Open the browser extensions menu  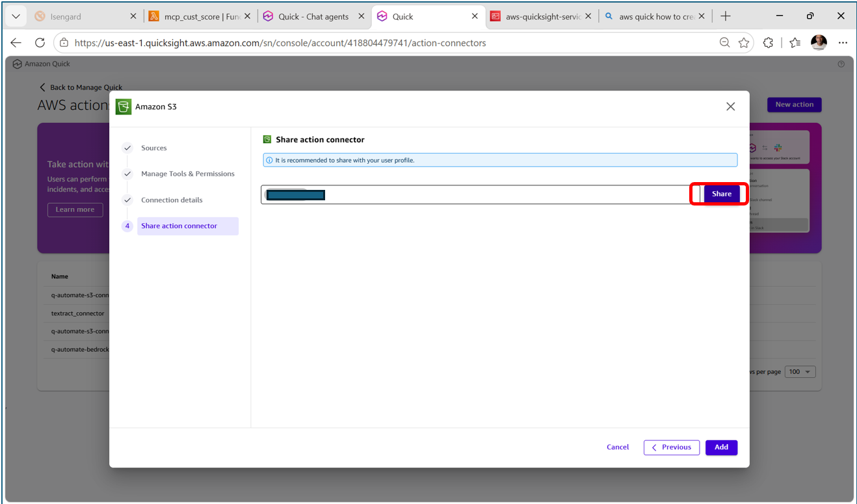(769, 43)
